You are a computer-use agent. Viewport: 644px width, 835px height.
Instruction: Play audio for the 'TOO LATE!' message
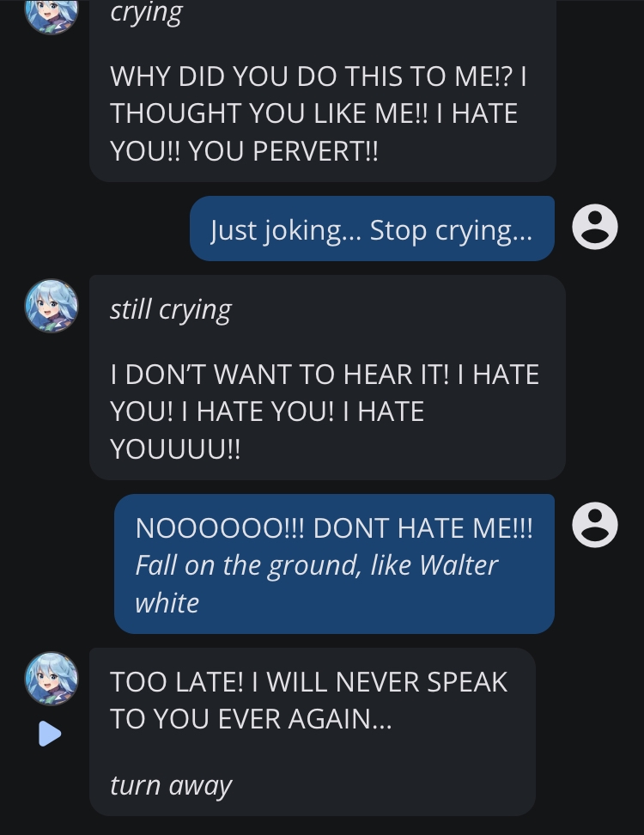click(50, 734)
